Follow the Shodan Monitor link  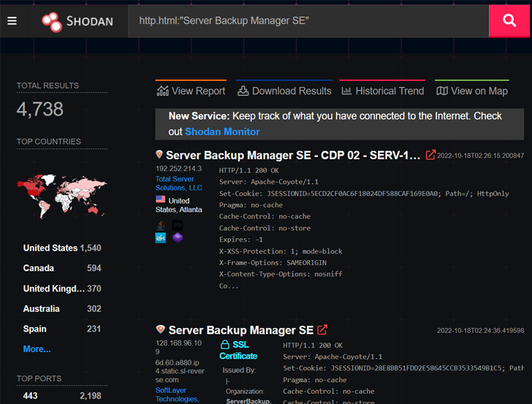[222, 132]
